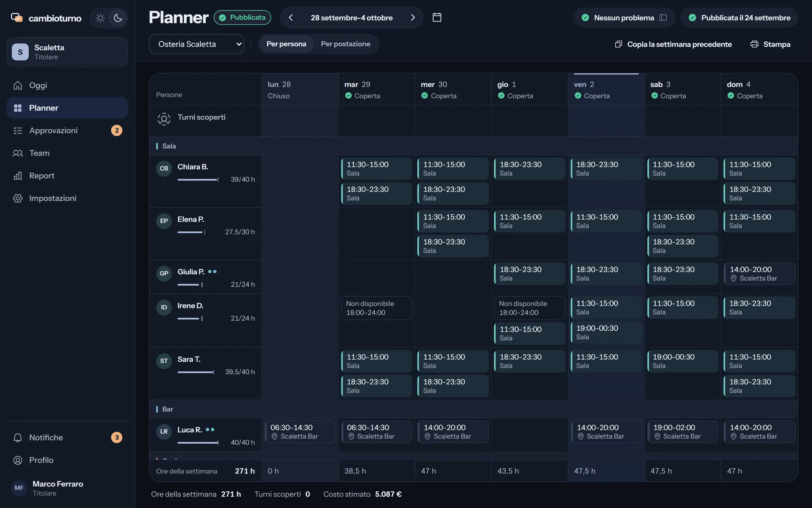Select the gio 1 column header
The width and height of the screenshot is (812, 508).
529,89
